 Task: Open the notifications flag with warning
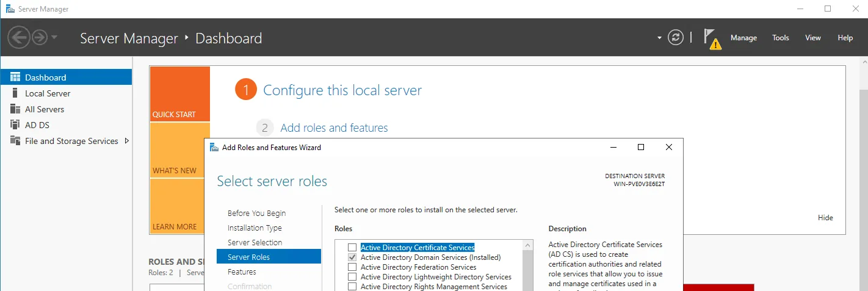tap(712, 38)
